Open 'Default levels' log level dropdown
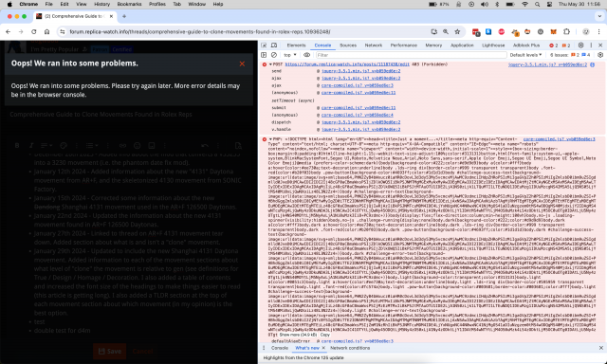This screenshot has width=607, height=364. point(525,55)
